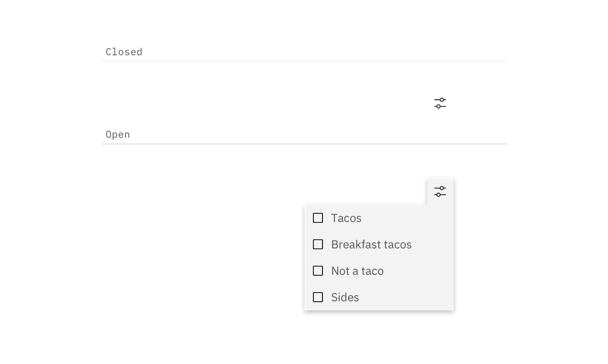This screenshot has width=608, height=364.
Task: Activate the settings sliders icon on the panel tab
Action: [440, 191]
